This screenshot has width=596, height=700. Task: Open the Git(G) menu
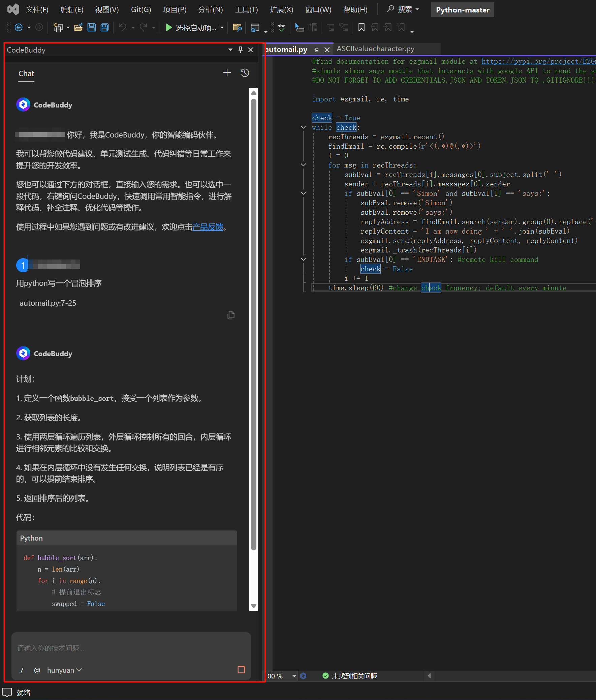tap(141, 9)
